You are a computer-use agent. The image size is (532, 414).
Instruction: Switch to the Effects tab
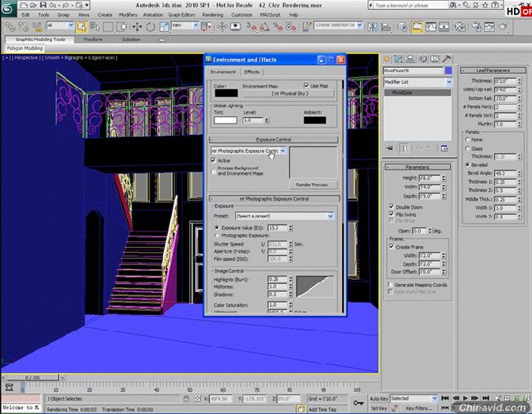252,72
